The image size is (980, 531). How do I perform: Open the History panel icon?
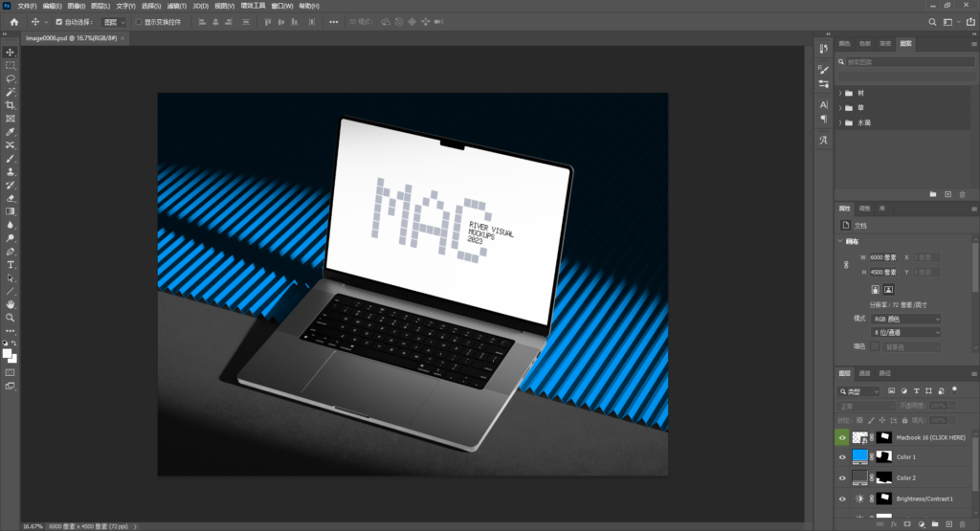coord(823,49)
